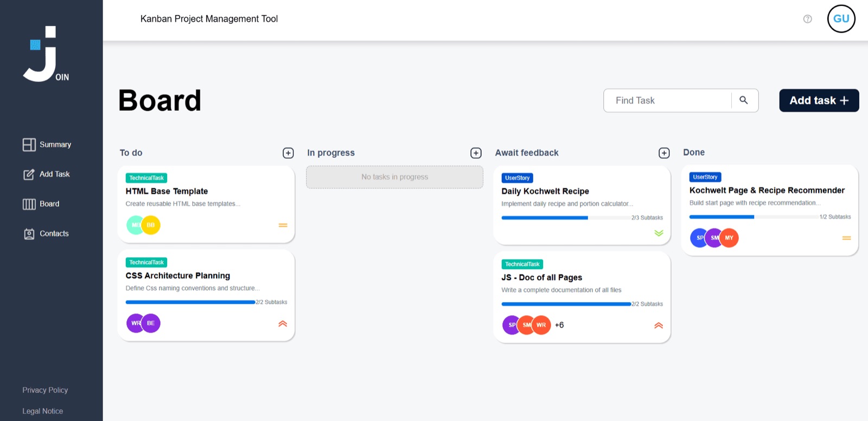The image size is (868, 421).
Task: Click the +6 additional assignees indicator
Action: 559,325
